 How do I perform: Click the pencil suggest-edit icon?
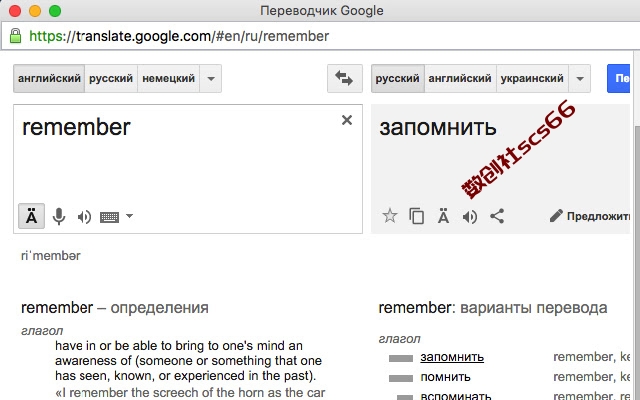click(556, 216)
